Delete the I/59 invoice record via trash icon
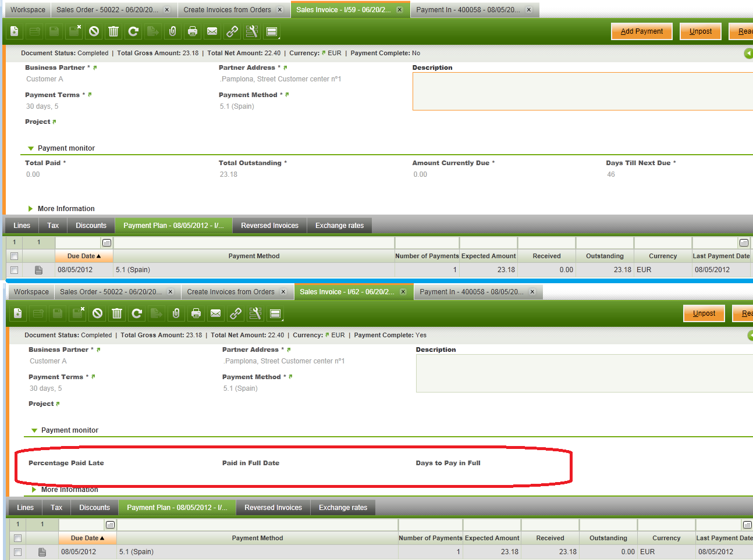The image size is (753, 560). [113, 31]
